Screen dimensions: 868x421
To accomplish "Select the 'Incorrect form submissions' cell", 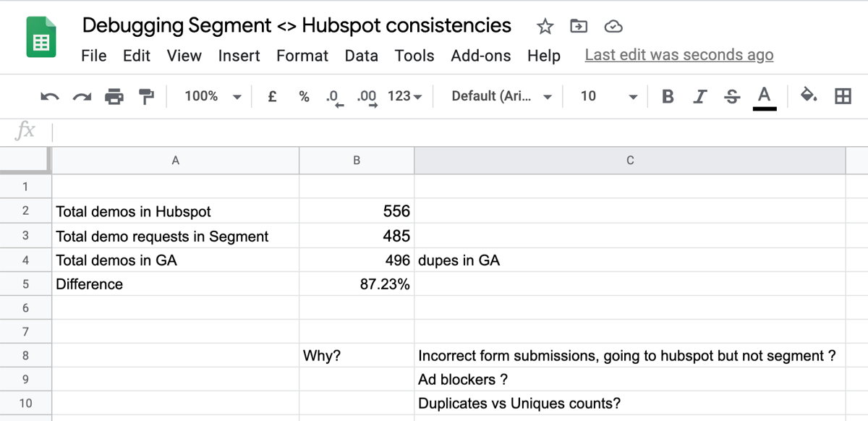I will 630,355.
